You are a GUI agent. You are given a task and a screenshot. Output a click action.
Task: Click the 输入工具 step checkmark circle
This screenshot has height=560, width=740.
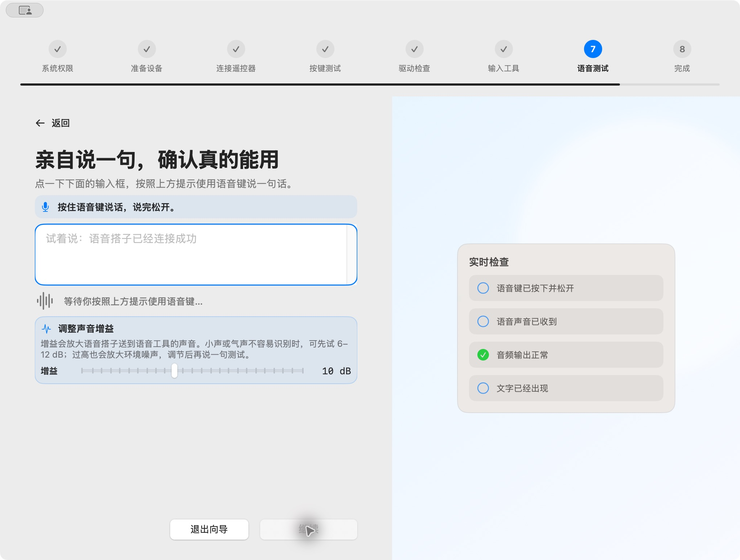(504, 49)
